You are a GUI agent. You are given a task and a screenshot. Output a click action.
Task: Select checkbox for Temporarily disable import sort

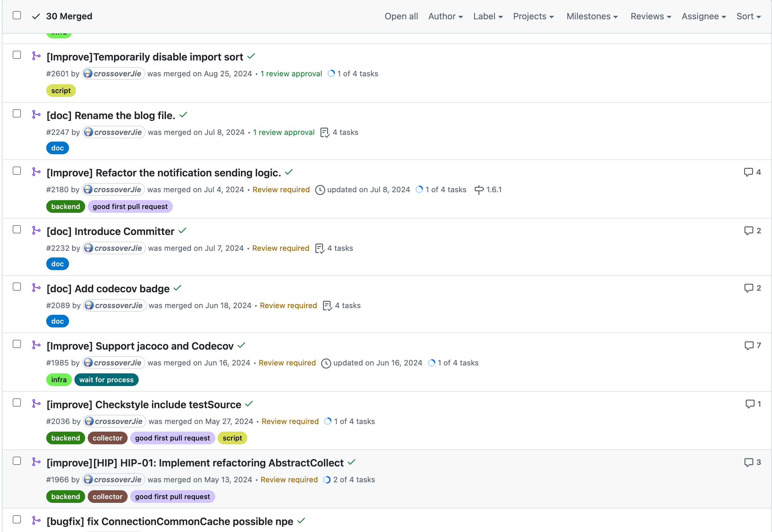[17, 55]
